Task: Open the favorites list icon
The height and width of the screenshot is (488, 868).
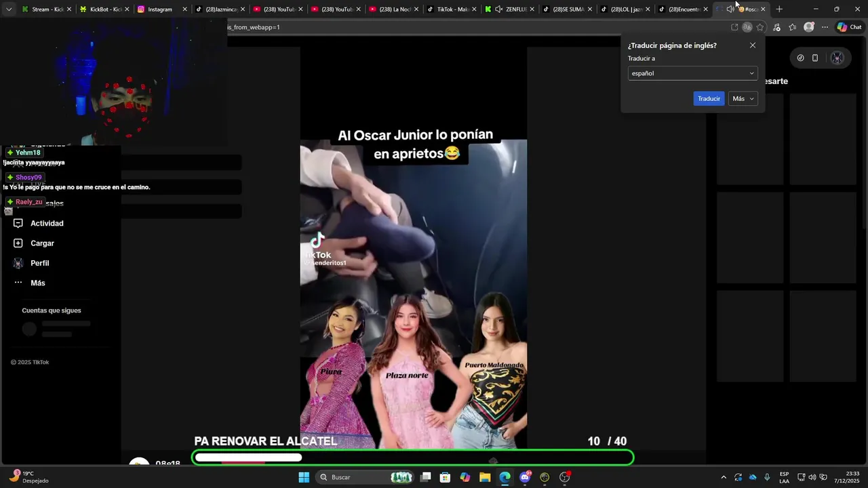Action: (x=792, y=27)
